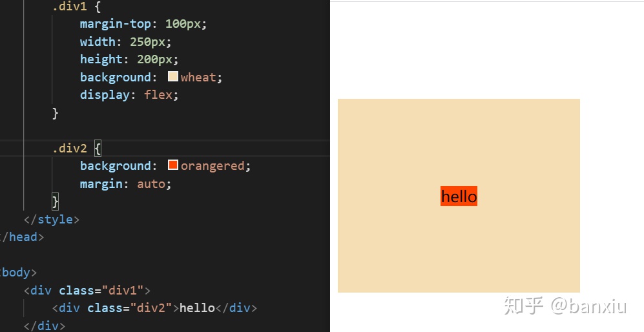The height and width of the screenshot is (332, 644).
Task: Click the width property name
Action: click(98, 41)
